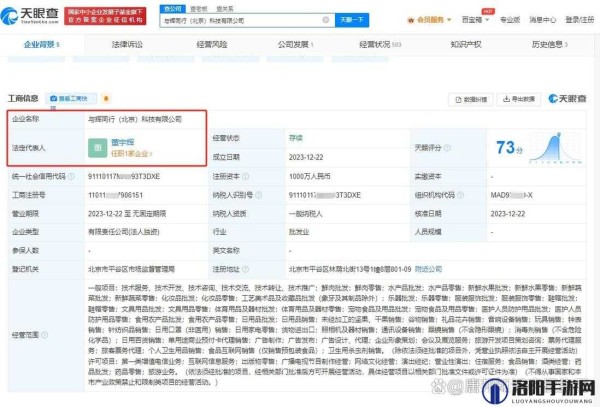The image size is (600, 407).
Task: Click the 工商注册号 number value
Action: pos(115,195)
